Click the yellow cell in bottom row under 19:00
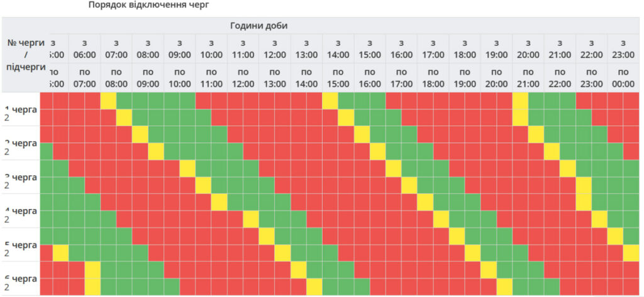This screenshot has width=644, height=297. [x=504, y=286]
